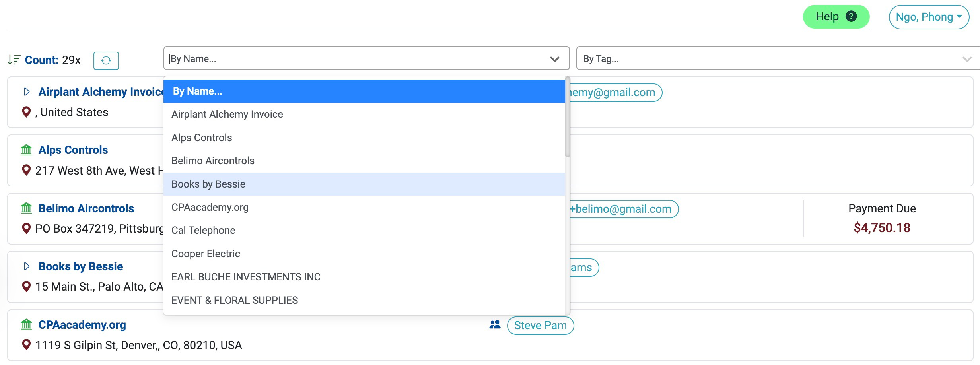Screen dimensions: 980x365
Task: Click the Help button
Action: click(836, 17)
